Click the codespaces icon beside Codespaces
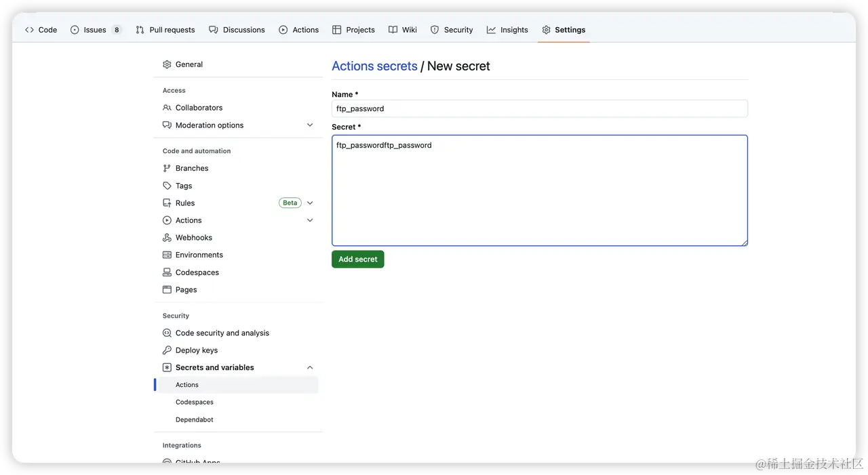 pos(167,272)
